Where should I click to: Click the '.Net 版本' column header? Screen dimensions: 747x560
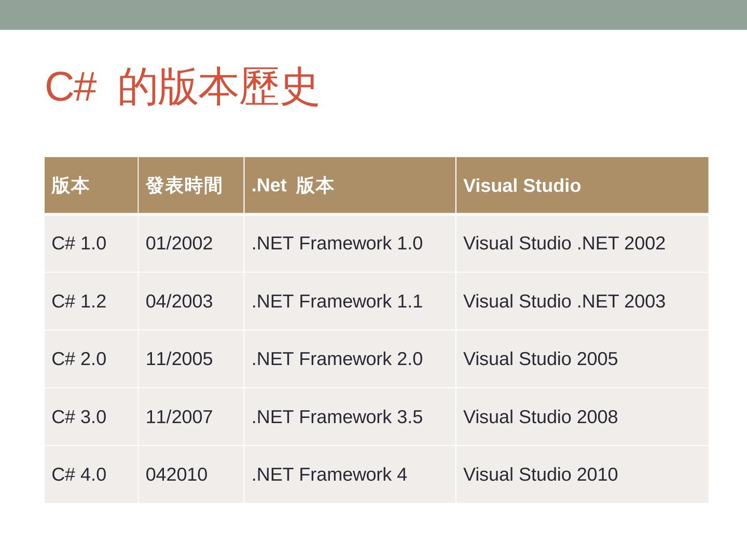[x=293, y=186]
